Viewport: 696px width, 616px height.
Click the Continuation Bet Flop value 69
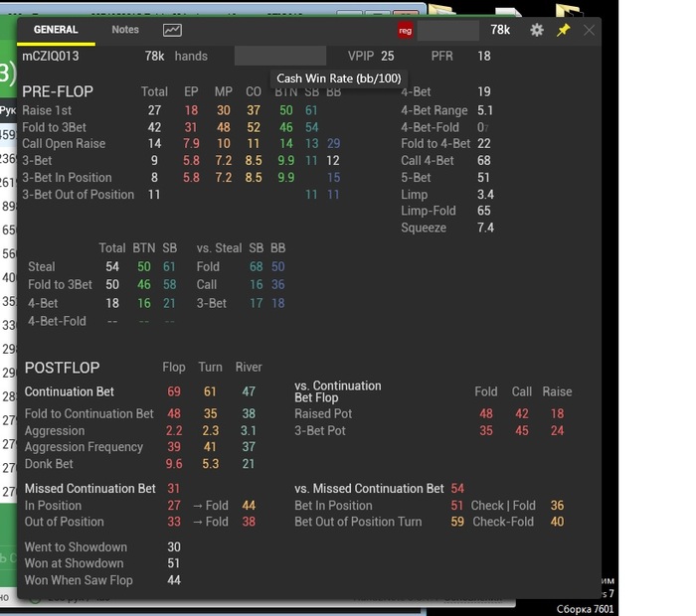point(174,391)
